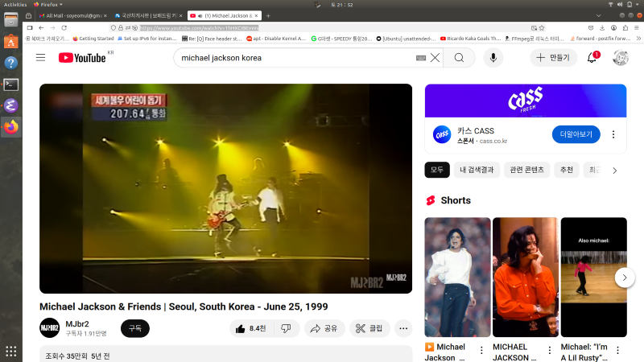Click 더알아보기 on CASS ad
The height and width of the screenshot is (362, 644).
coord(576,134)
